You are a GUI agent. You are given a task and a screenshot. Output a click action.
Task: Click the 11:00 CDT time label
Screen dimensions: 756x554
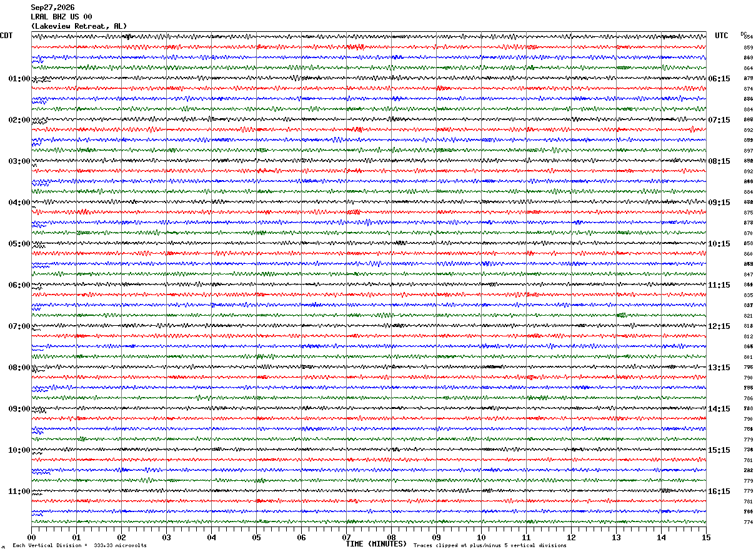pos(19,491)
